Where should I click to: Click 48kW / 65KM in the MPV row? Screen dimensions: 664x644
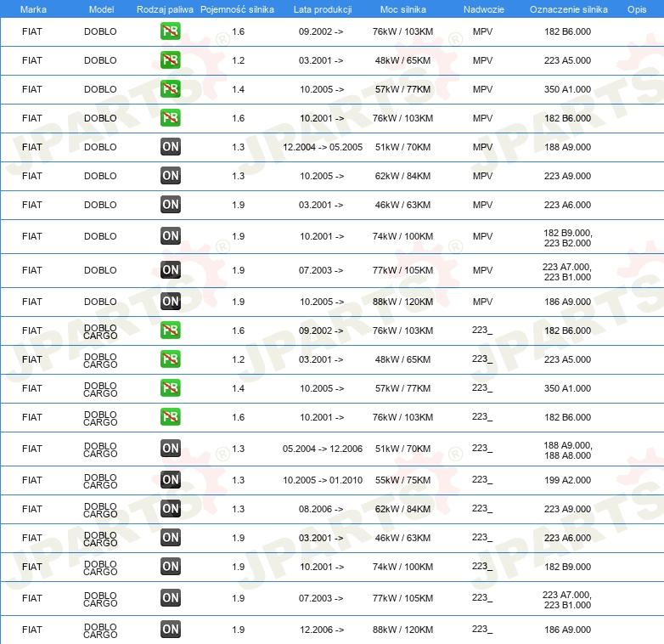point(402,60)
